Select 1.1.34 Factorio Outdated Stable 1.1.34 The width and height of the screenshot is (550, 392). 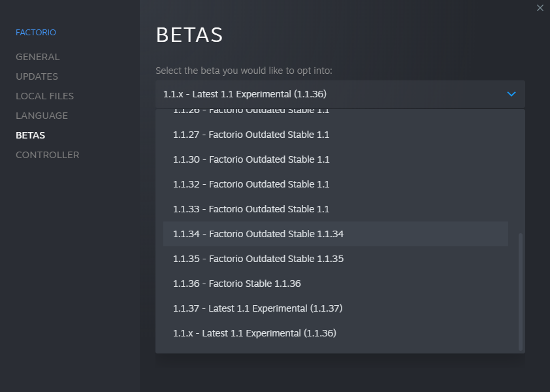(258, 234)
